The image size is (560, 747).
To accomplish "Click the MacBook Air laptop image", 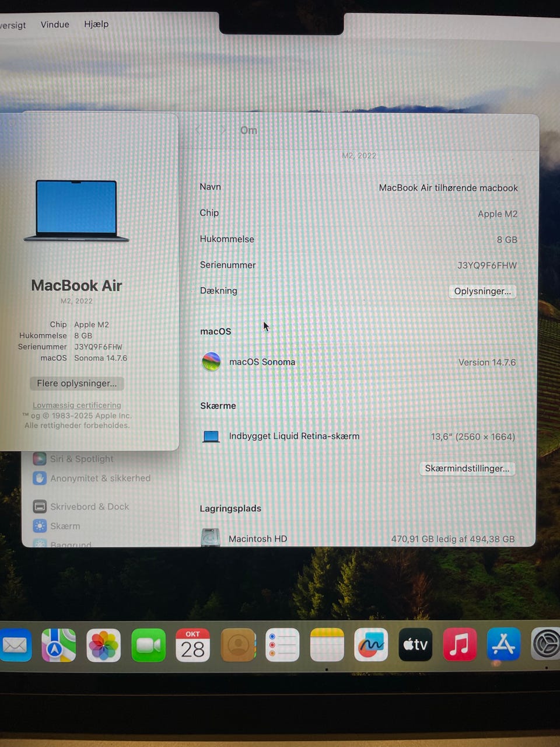I will [x=76, y=211].
